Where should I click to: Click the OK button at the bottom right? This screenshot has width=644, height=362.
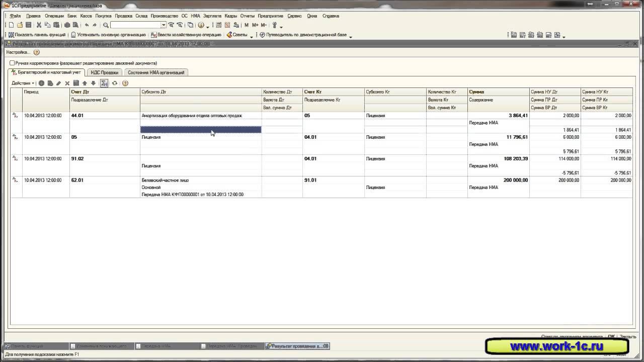[x=611, y=337]
